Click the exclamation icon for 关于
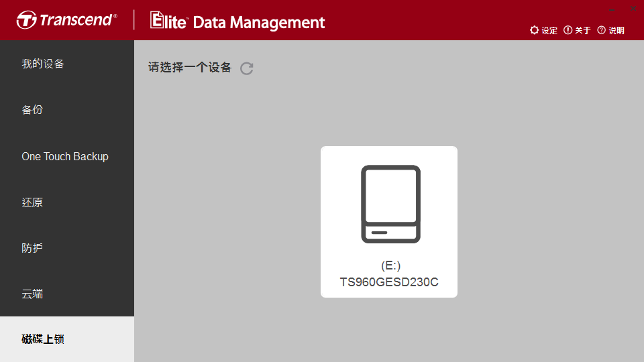644x362 pixels. click(x=568, y=30)
